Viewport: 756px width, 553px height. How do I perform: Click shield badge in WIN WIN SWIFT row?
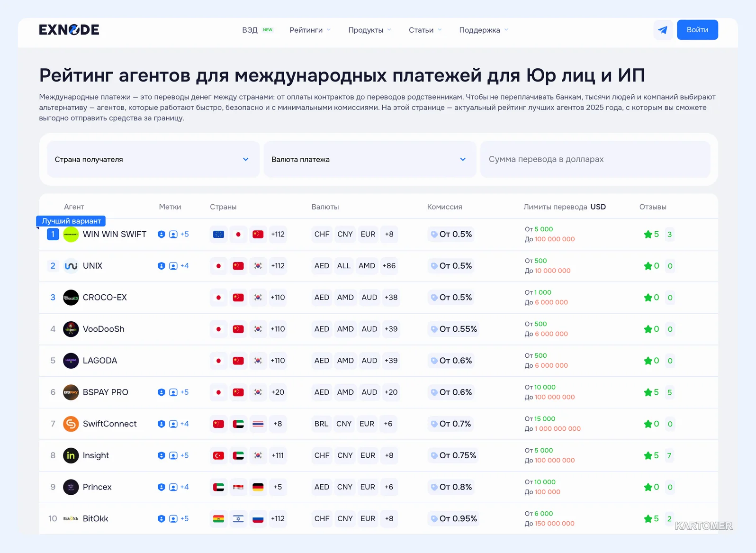point(162,234)
